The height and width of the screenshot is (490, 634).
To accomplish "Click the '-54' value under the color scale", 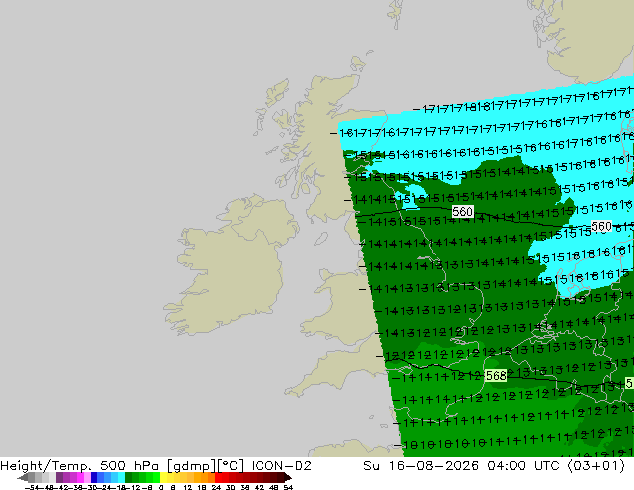I will click(32, 487).
